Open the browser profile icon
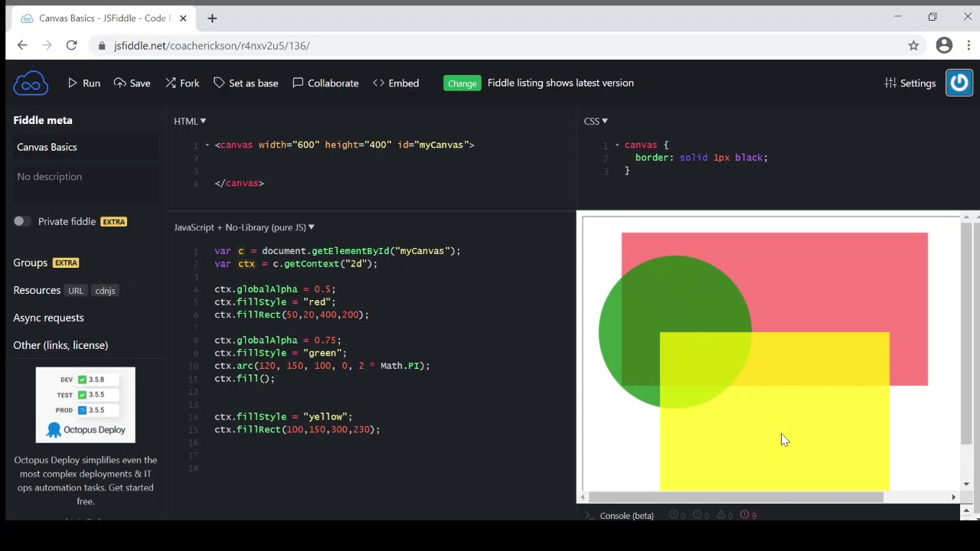 [x=944, y=46]
